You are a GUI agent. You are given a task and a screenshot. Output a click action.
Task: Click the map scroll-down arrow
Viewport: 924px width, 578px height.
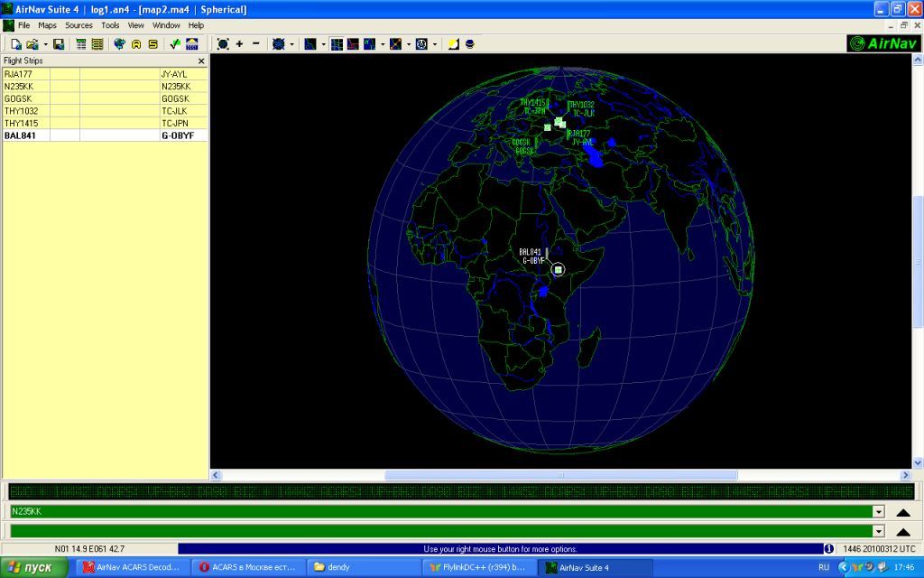point(918,463)
